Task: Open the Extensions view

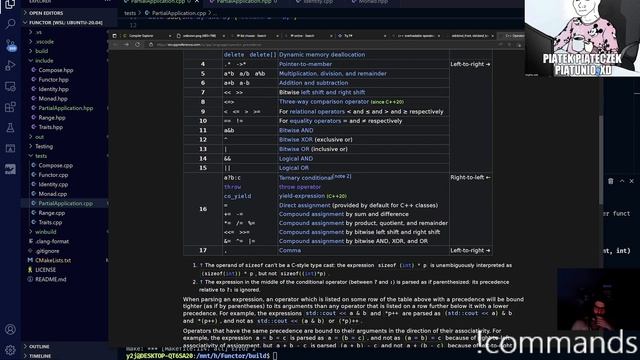Action: pyautogui.click(x=10, y=107)
